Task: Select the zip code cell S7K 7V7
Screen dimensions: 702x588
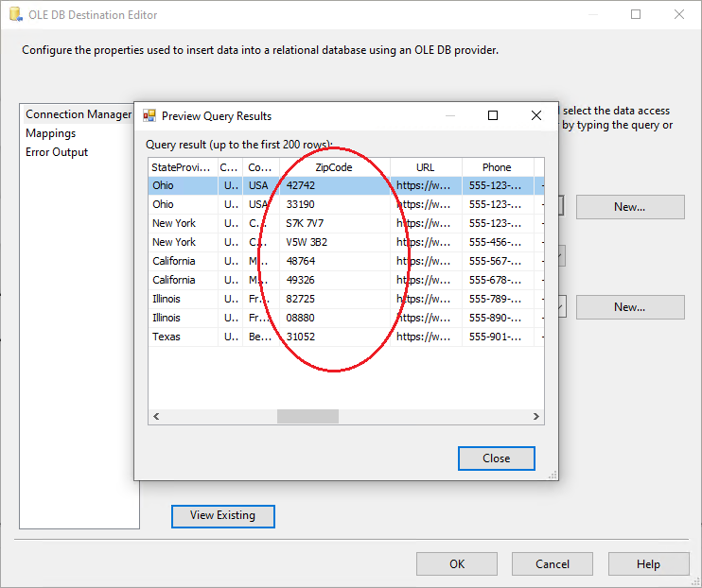Action: (x=307, y=223)
